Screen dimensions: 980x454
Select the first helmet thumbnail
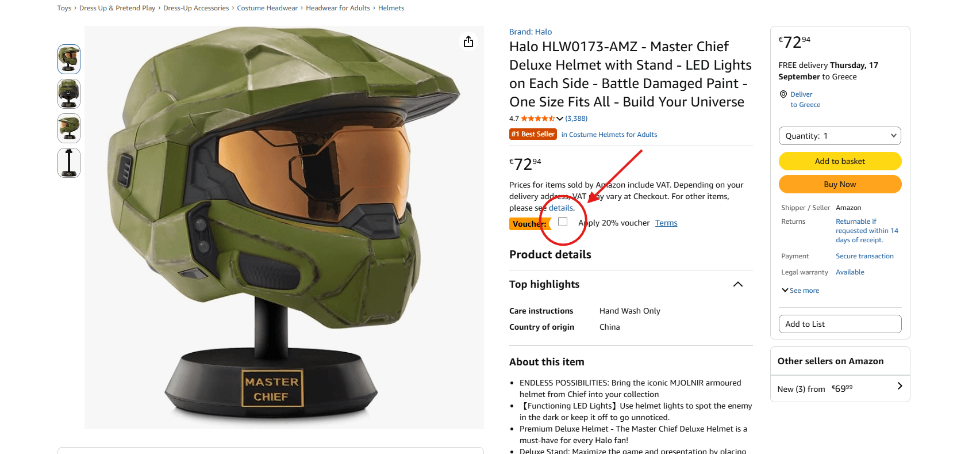tap(69, 59)
